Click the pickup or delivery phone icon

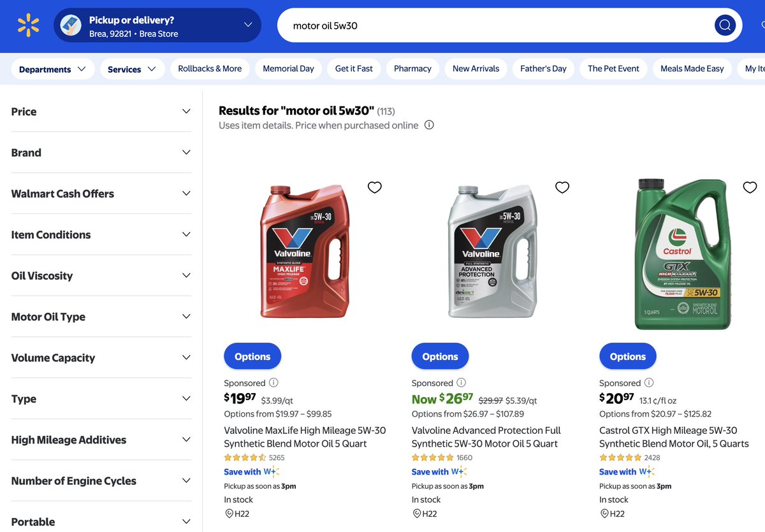tap(71, 25)
